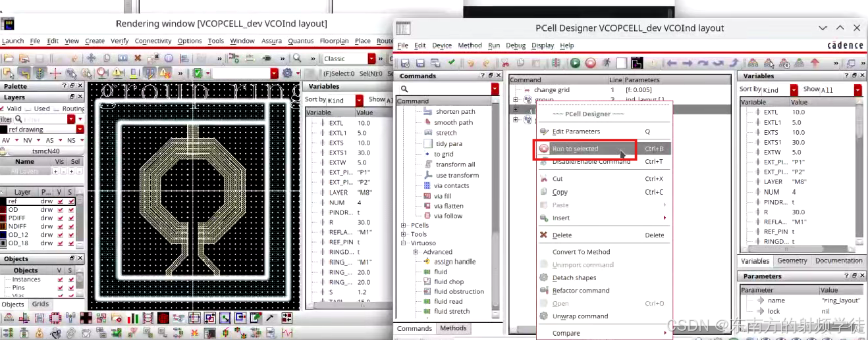
Task: Open the Connectivity menu in Rendering window
Action: (x=153, y=41)
